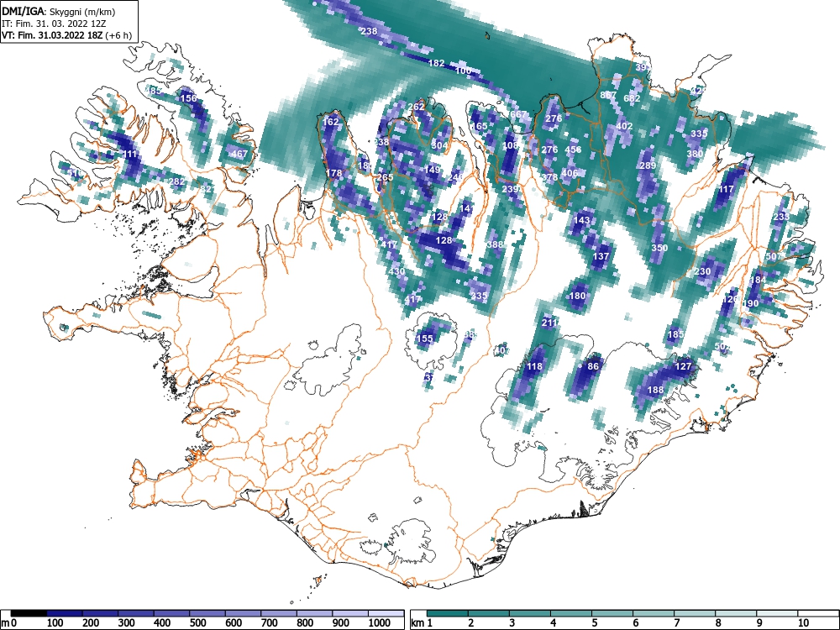Click the map value 378
The height and width of the screenshot is (630, 840).
click(x=549, y=177)
